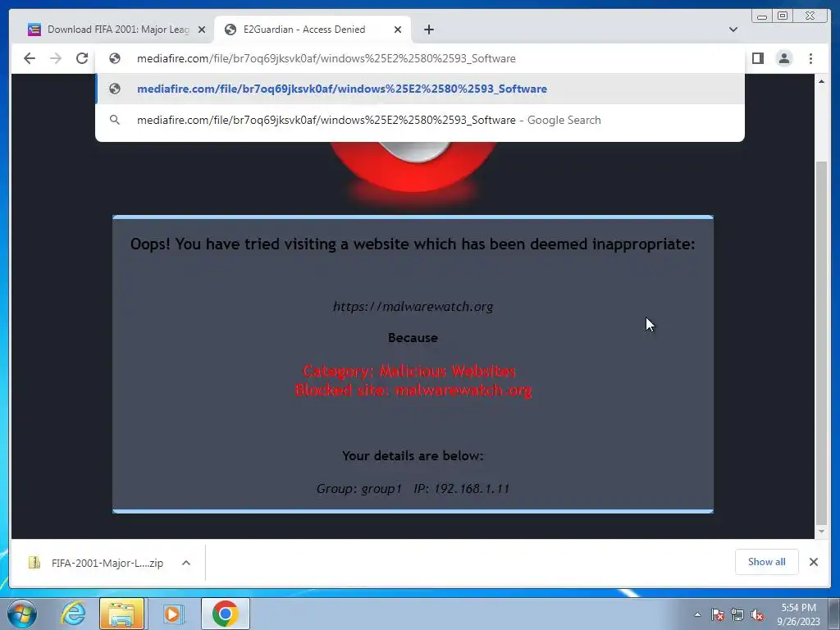Click the page vertical scrollbar thumb

pyautogui.click(x=821, y=343)
